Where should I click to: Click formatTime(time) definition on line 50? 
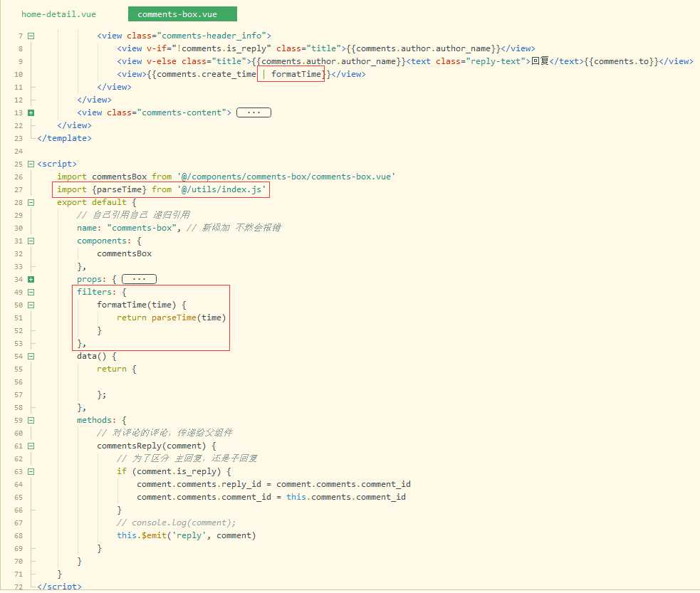click(137, 305)
